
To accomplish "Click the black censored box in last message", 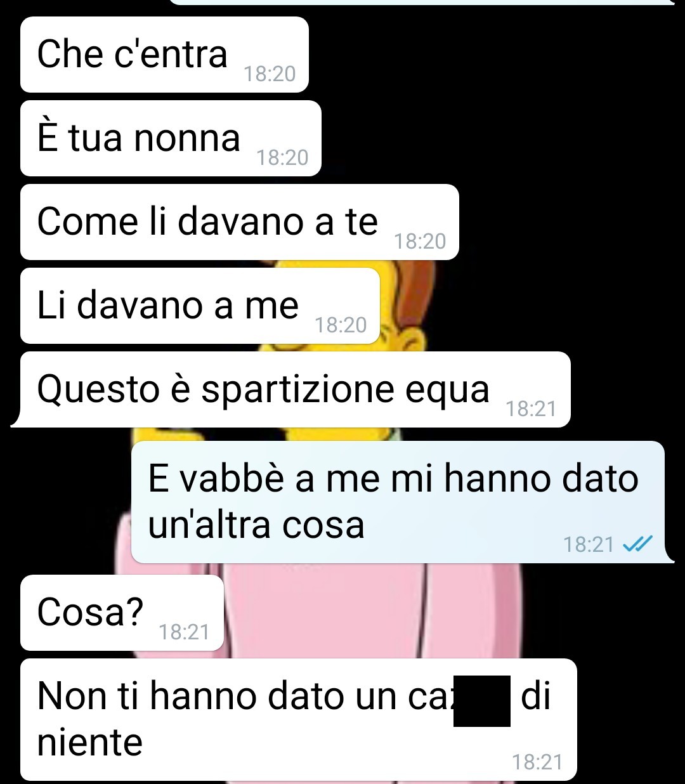I will tap(482, 701).
